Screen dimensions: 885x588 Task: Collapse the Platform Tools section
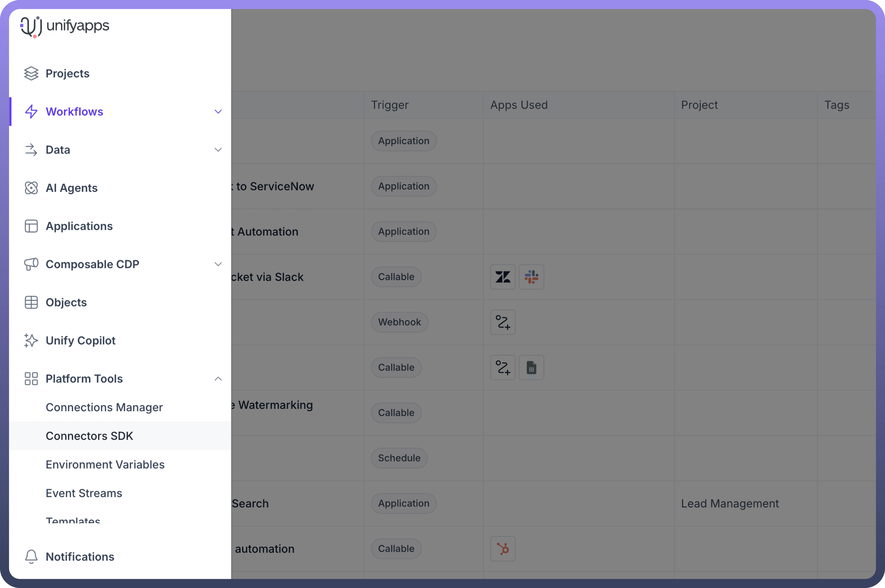tap(218, 379)
